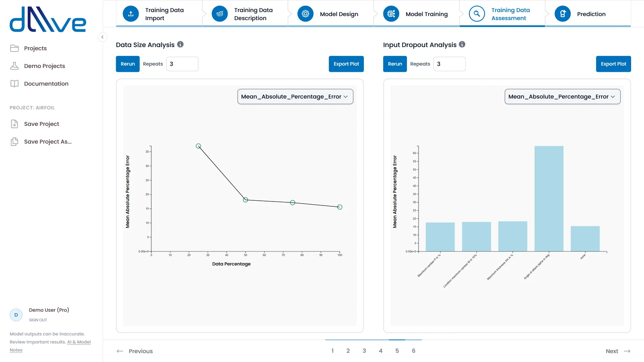Rerun the Input Dropout Analysis

[395, 64]
